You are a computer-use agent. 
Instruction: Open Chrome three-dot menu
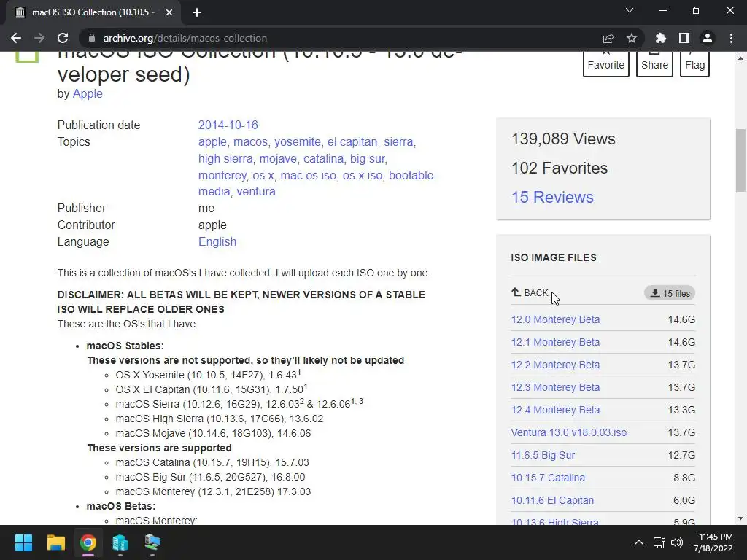point(731,38)
